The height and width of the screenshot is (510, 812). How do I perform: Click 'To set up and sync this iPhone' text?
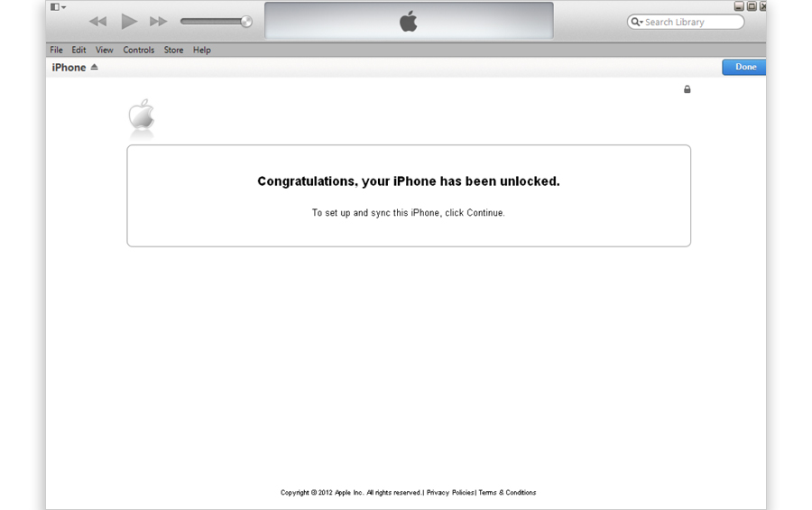[x=376, y=212]
